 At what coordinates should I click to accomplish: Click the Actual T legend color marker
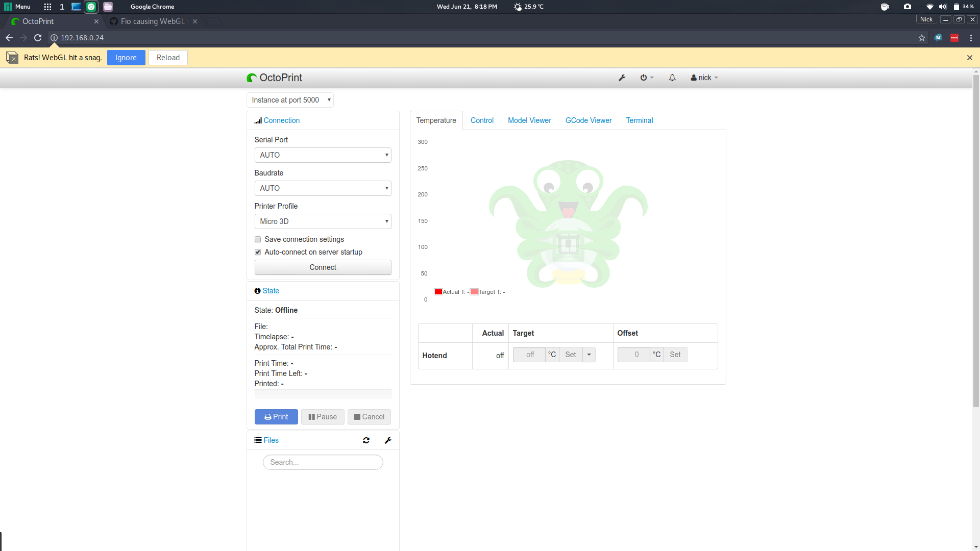point(438,292)
